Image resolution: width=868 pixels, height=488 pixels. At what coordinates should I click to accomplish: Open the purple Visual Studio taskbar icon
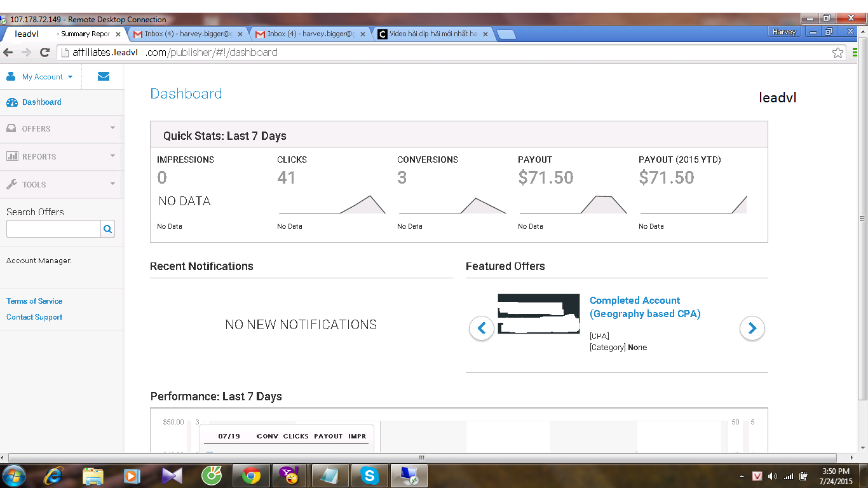(172, 476)
